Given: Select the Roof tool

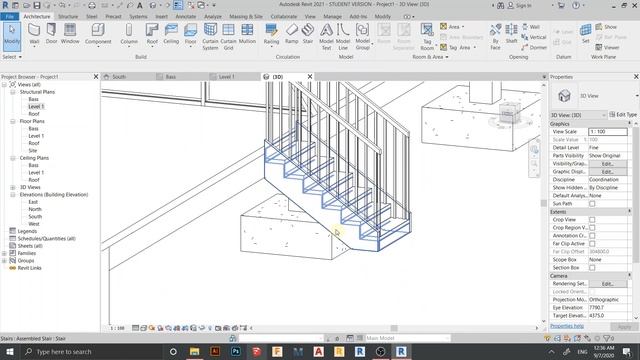Looking at the screenshot, I should click(152, 33).
